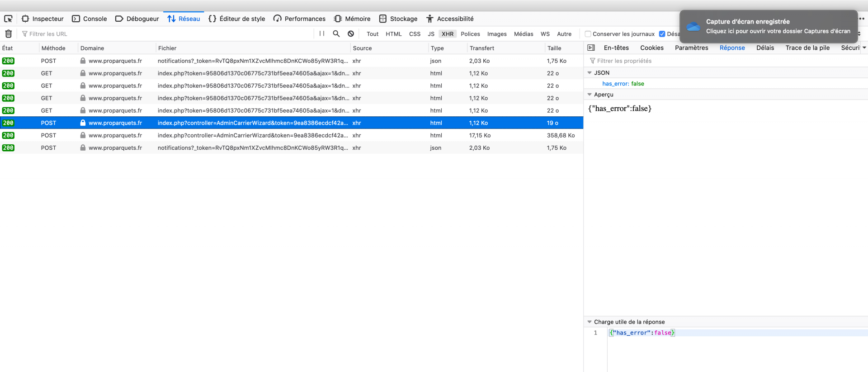
Task: Uncheck the cache disable checkbox
Action: pyautogui.click(x=662, y=34)
